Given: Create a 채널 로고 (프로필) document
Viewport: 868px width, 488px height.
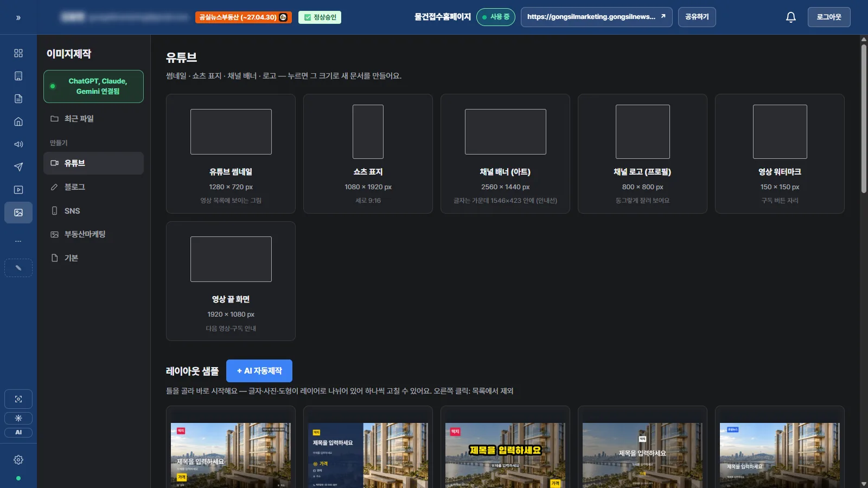Looking at the screenshot, I should (642, 154).
